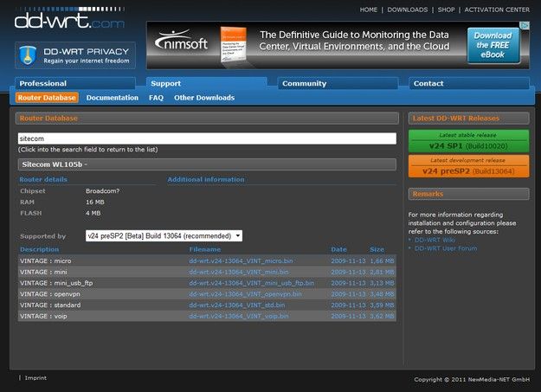Click the Latest DD-WRT Releases header
The image size is (541, 392).
click(x=468, y=118)
